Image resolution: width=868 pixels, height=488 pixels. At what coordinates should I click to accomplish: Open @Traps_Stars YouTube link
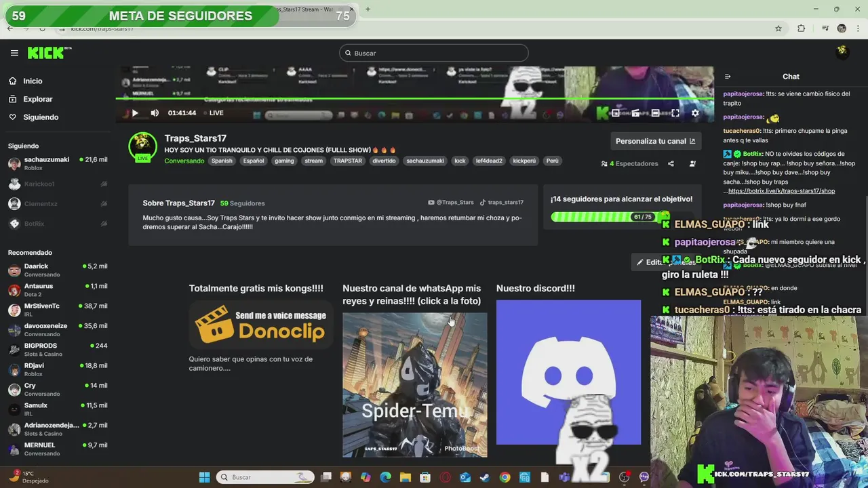click(451, 203)
